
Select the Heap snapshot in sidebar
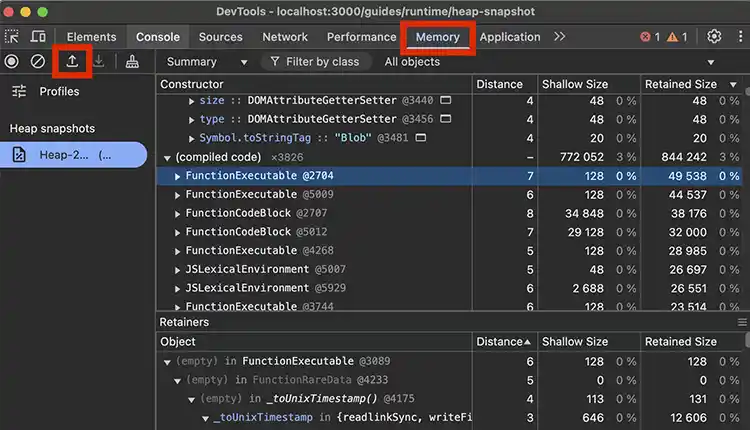[75, 155]
